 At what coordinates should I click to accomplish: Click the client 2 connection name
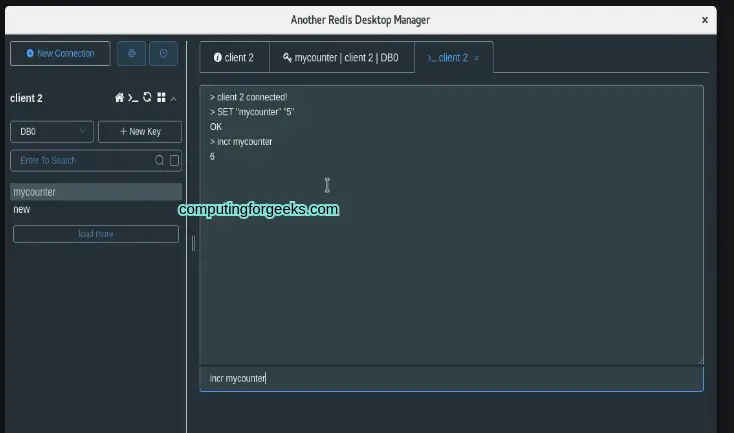click(x=26, y=98)
